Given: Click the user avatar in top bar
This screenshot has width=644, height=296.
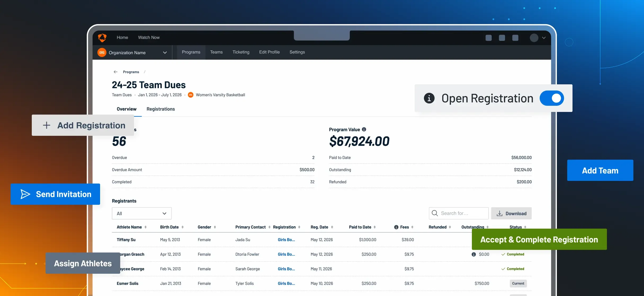Looking at the screenshot, I should click(534, 38).
